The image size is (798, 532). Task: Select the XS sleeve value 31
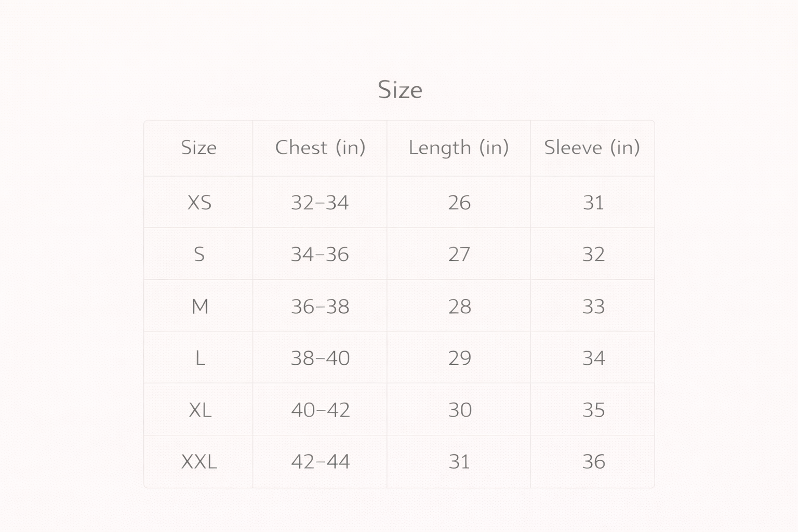coord(593,202)
